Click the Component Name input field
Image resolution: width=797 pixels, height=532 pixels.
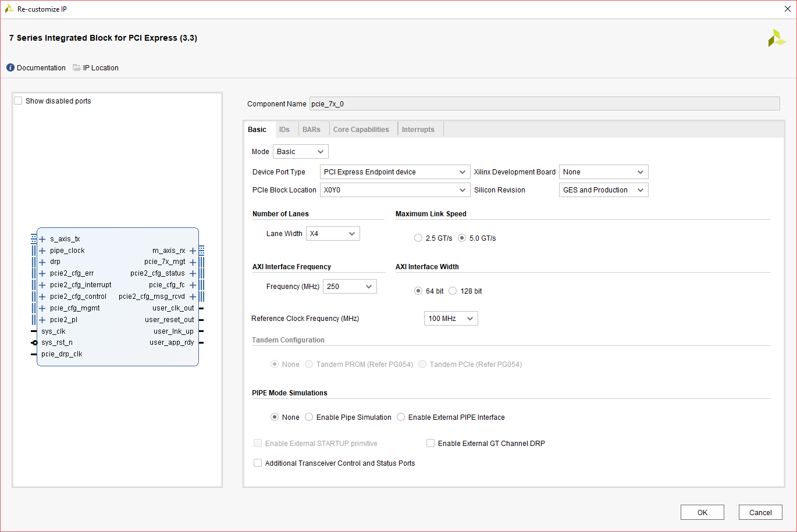544,104
